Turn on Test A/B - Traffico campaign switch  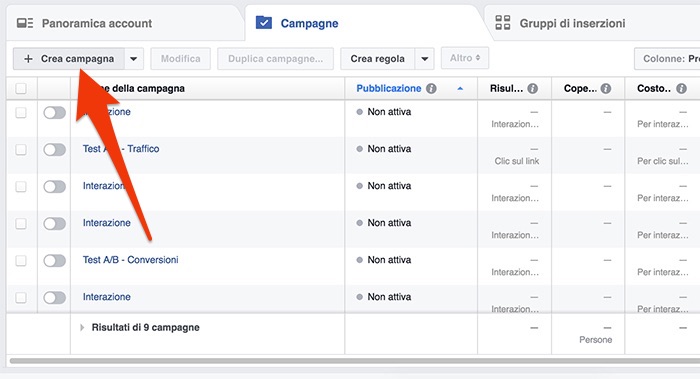[x=54, y=150]
